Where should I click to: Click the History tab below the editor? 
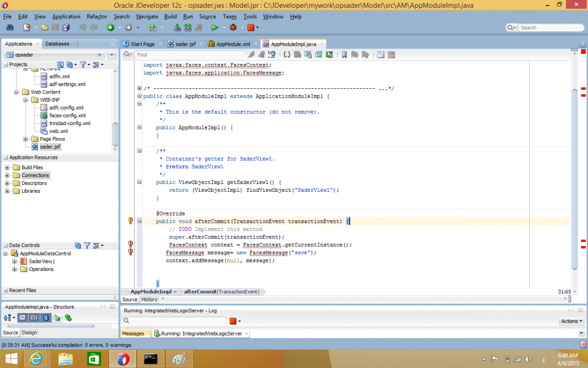pyautogui.click(x=149, y=299)
